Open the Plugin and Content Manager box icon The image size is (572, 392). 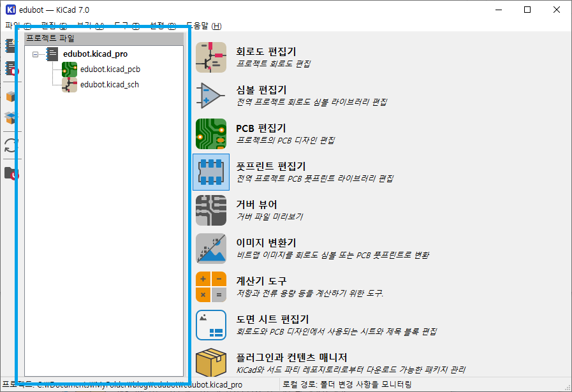(x=211, y=363)
